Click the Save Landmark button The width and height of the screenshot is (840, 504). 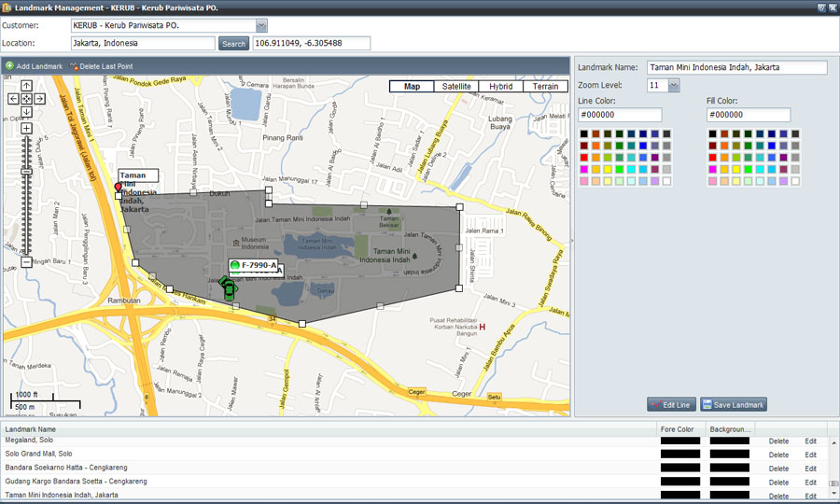(734, 404)
